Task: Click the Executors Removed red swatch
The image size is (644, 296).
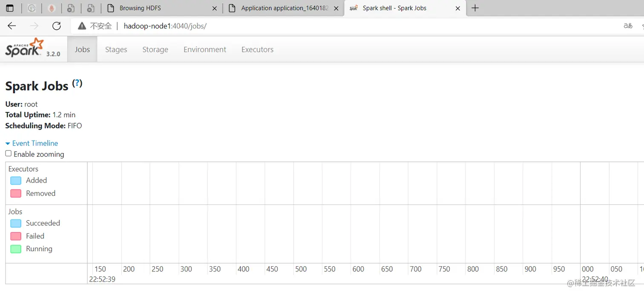Action: click(x=16, y=193)
